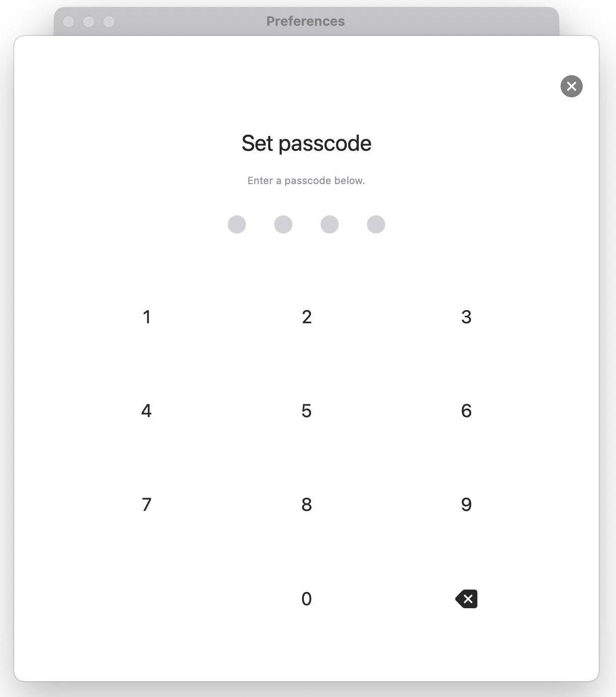Dismiss the Set passcode dialog

click(571, 86)
